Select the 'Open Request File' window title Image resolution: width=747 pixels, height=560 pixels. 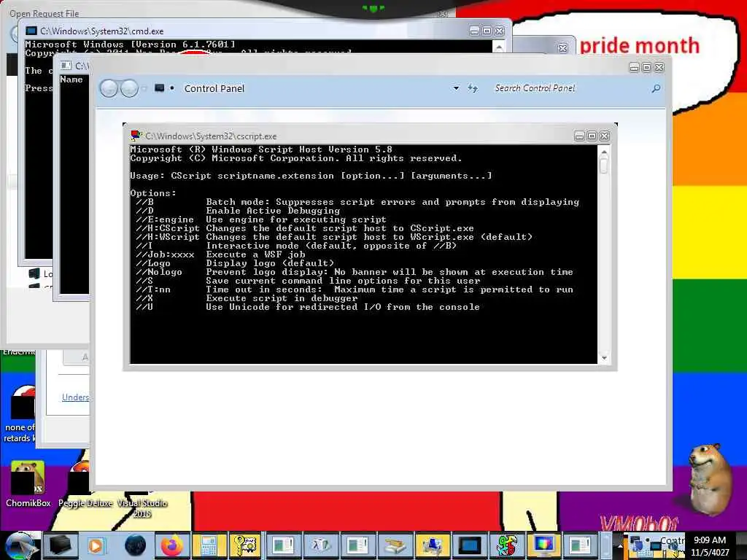44,14
